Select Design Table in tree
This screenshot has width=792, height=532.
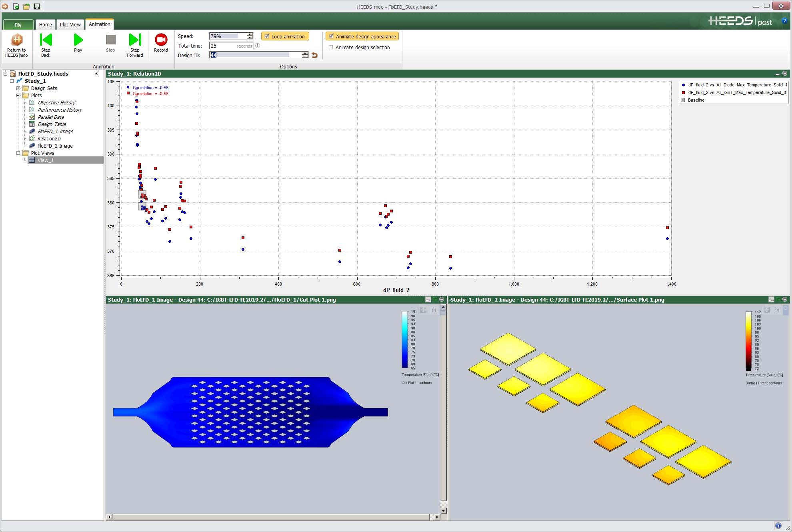click(x=52, y=124)
